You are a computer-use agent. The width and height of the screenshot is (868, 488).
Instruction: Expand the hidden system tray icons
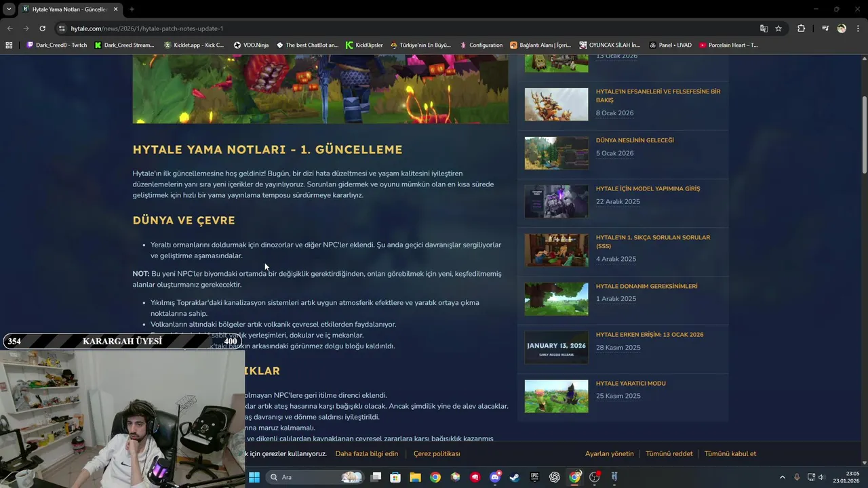point(782,477)
